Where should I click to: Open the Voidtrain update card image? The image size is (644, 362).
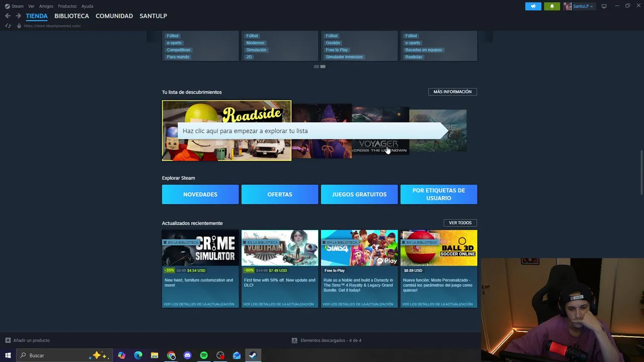tap(280, 248)
